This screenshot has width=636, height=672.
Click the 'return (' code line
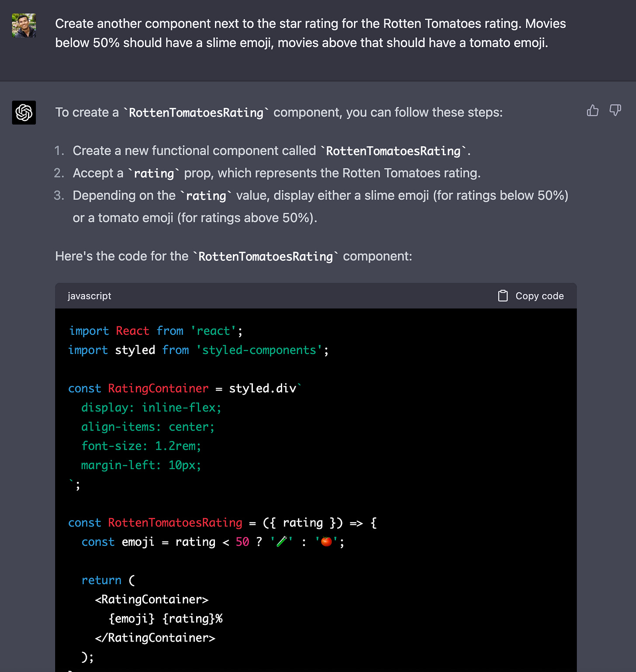(108, 580)
